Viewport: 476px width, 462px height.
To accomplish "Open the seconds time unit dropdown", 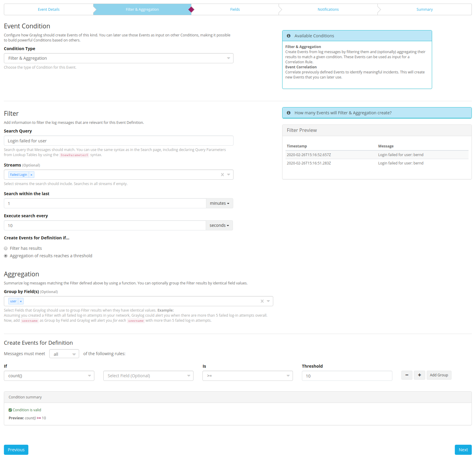I will click(x=219, y=225).
